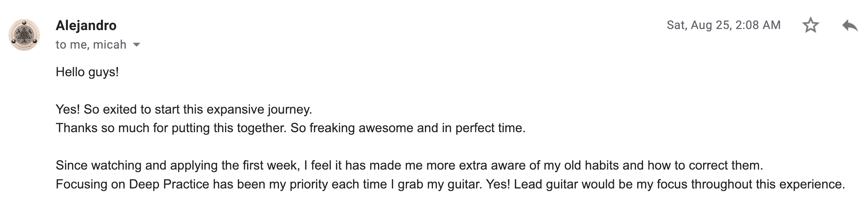Viewport: 868px width, 207px height.
Task: Click the words "perfect time" in the message
Action: pyautogui.click(x=490, y=128)
